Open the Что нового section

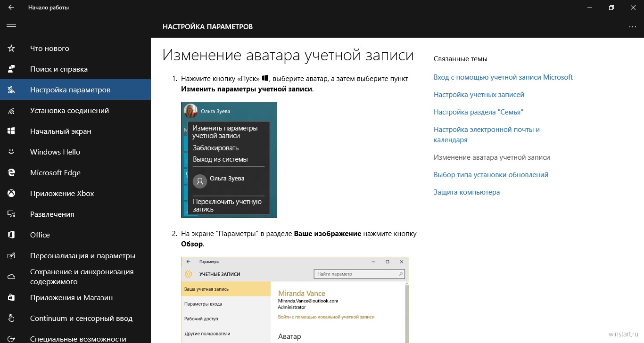75,49
